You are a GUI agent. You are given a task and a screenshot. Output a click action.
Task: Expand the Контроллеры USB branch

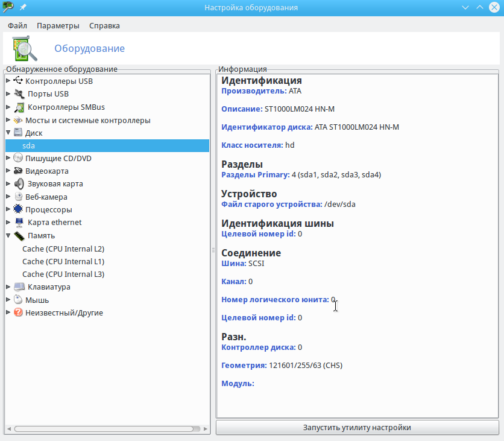pos(8,80)
